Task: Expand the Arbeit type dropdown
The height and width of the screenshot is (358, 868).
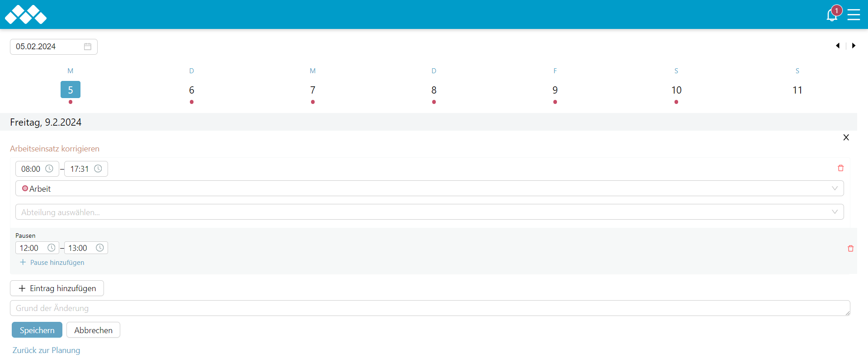Action: coord(429,188)
